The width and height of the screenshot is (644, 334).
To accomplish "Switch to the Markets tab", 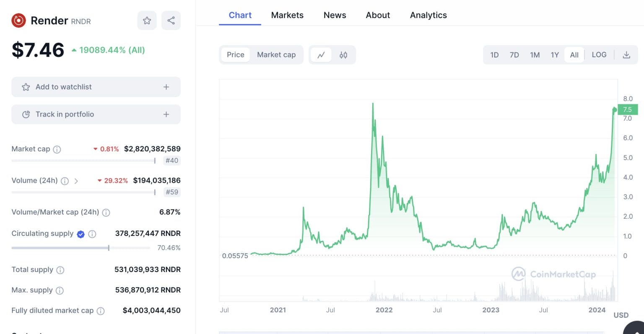I will (287, 15).
